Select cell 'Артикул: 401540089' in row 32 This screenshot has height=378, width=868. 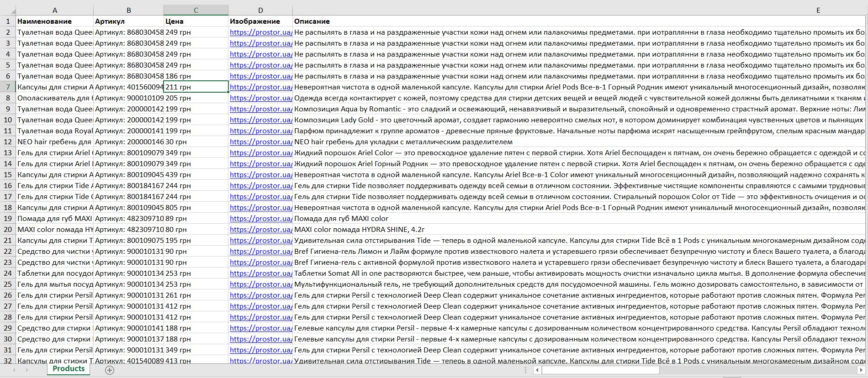(128, 360)
